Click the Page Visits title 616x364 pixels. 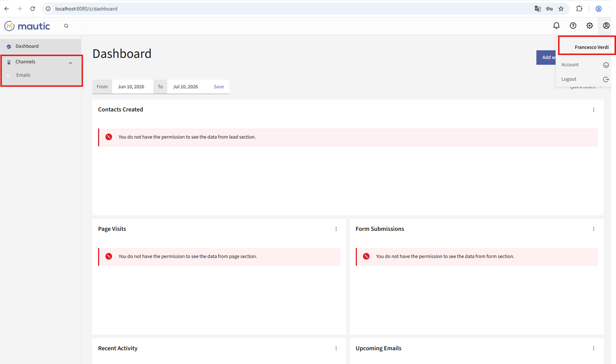(x=112, y=229)
